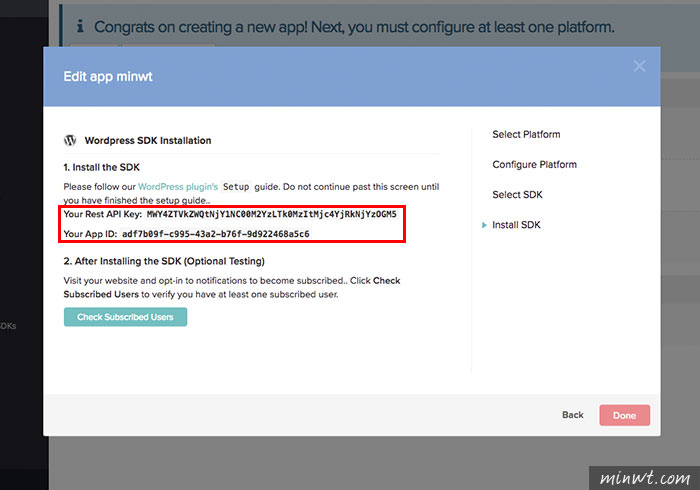Close the Edit app minwt dialog
700x490 pixels.
(639, 66)
